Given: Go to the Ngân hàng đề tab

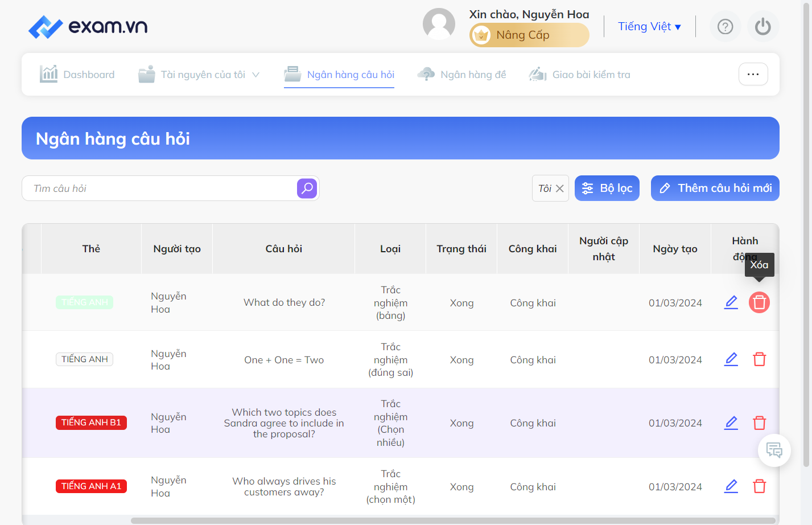Looking at the screenshot, I should coord(461,75).
